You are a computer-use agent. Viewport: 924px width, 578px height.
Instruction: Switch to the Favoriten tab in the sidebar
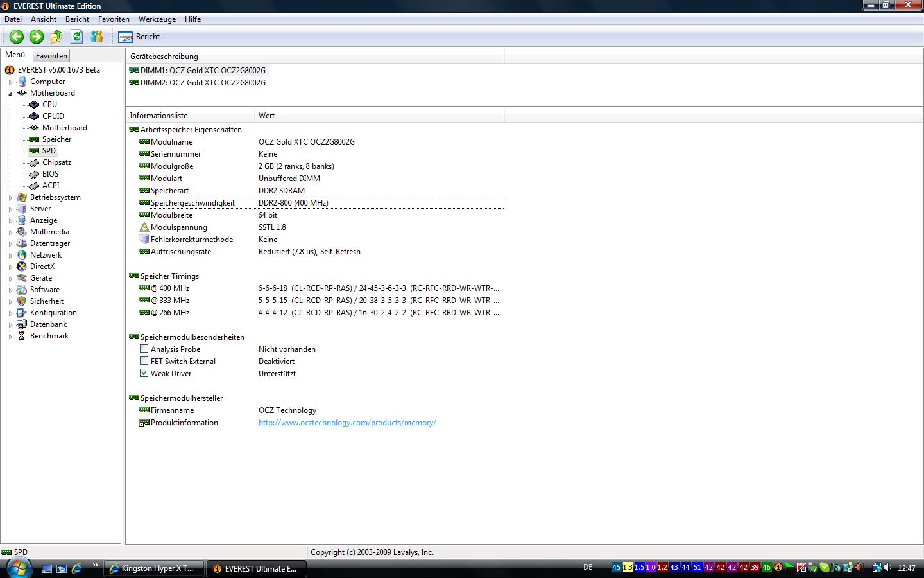coord(51,56)
